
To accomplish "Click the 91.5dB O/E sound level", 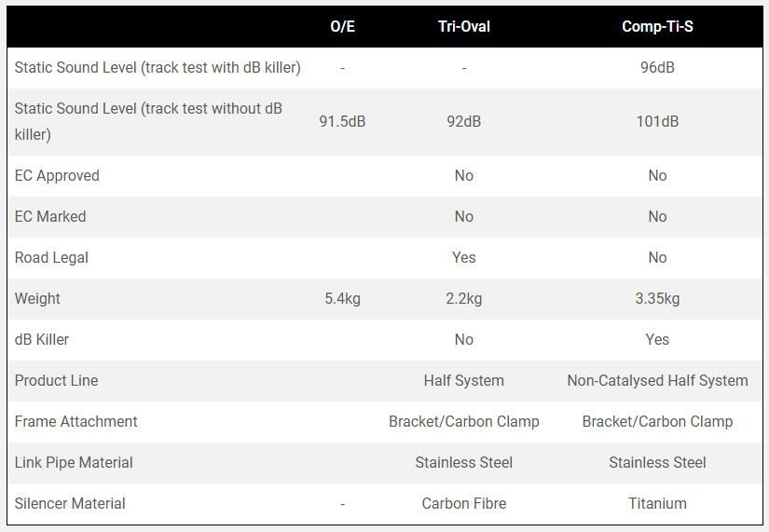I will (x=342, y=121).
